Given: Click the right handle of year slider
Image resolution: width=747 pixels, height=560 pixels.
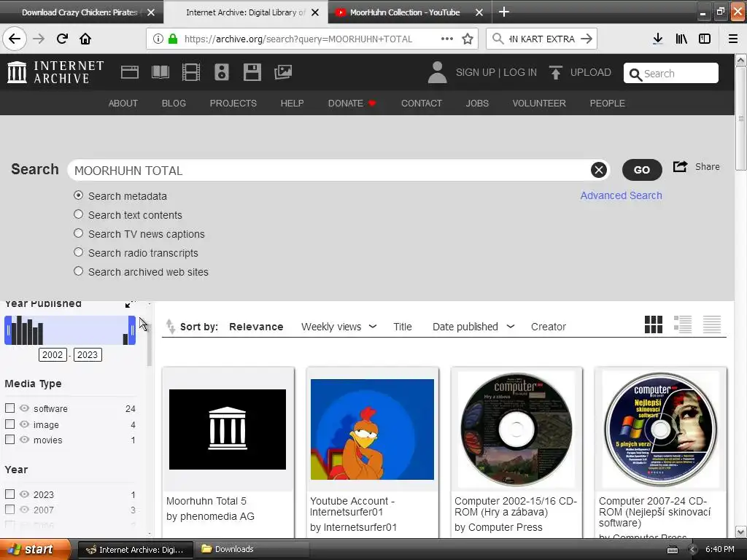Looking at the screenshot, I should point(132,330).
